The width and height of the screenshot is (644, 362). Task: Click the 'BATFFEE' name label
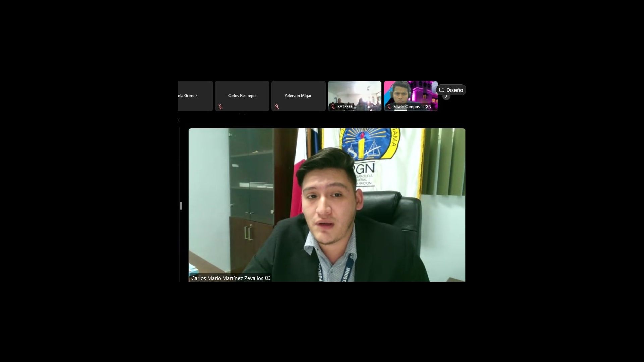click(x=345, y=107)
